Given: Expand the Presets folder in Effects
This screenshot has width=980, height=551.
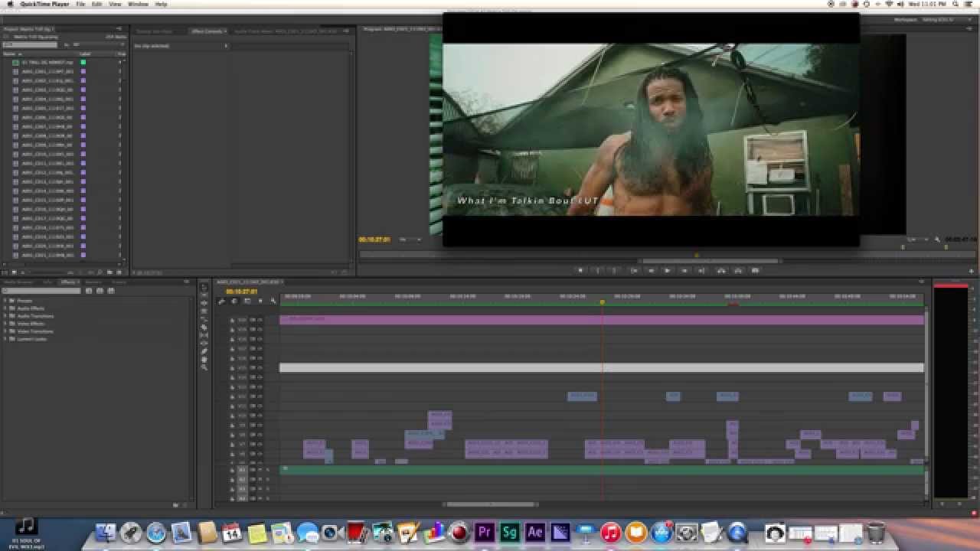Looking at the screenshot, I should [x=5, y=301].
